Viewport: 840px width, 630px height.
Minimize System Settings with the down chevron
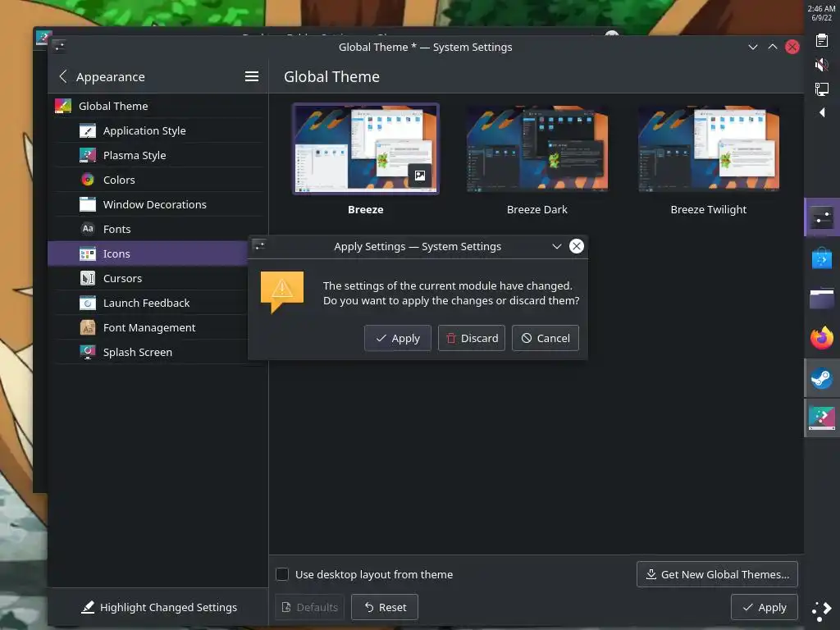pyautogui.click(x=753, y=47)
